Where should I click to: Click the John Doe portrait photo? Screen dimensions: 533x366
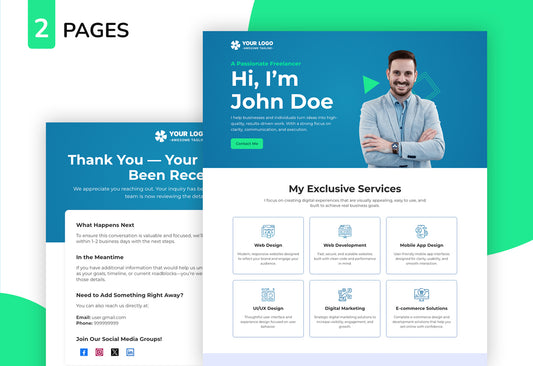pyautogui.click(x=402, y=109)
